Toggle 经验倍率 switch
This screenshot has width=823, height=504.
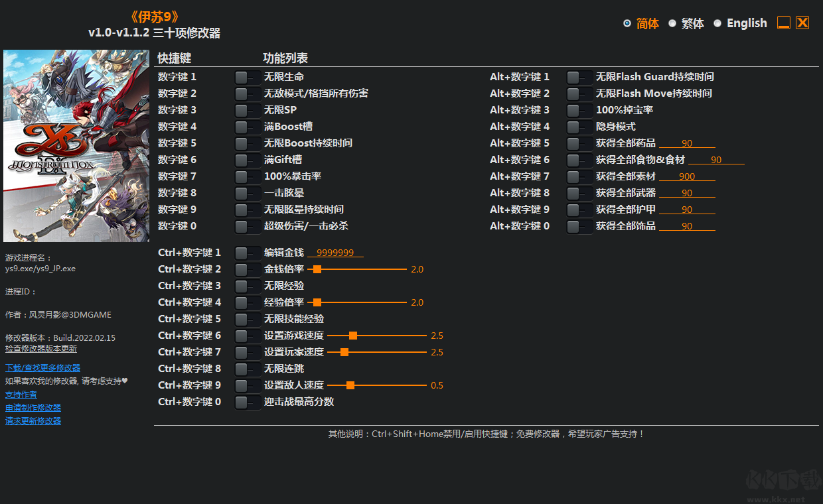pos(248,303)
